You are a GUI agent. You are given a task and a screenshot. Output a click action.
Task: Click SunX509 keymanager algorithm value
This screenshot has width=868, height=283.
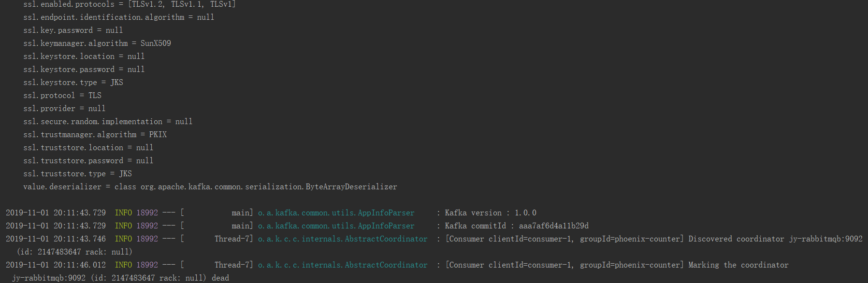pos(156,43)
